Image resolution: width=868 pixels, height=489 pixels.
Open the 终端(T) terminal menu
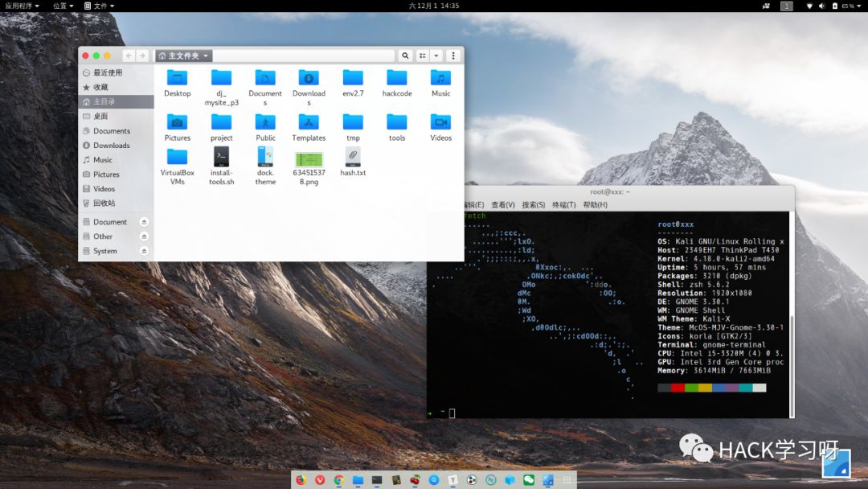[x=563, y=205]
